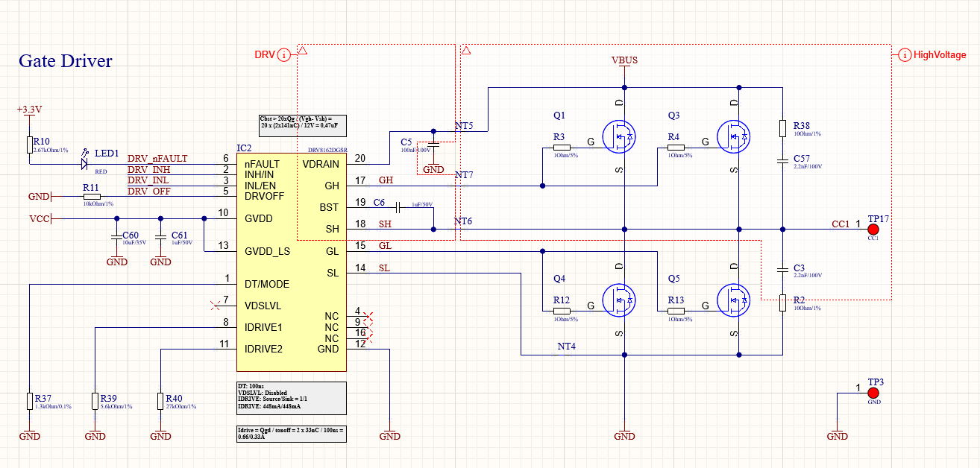Select the Q1 MOSFET symbol

619,137
